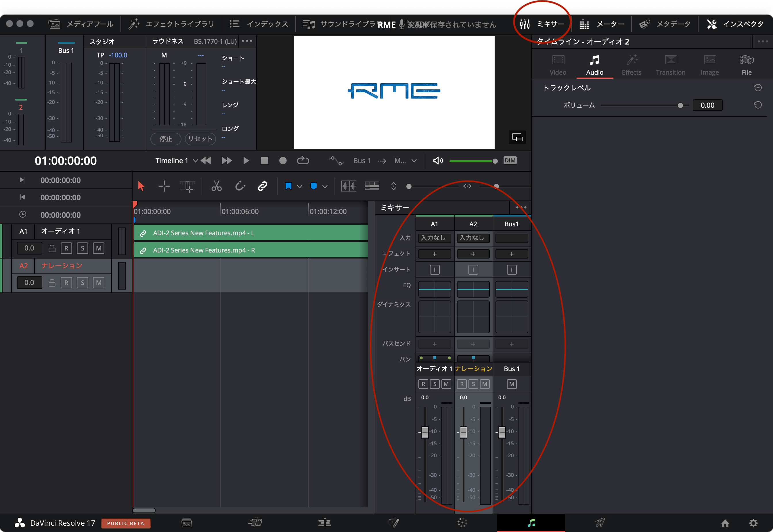Screen dimensions: 773x532
Task: Solo the ナレーション track in mixer
Action: [x=473, y=384]
